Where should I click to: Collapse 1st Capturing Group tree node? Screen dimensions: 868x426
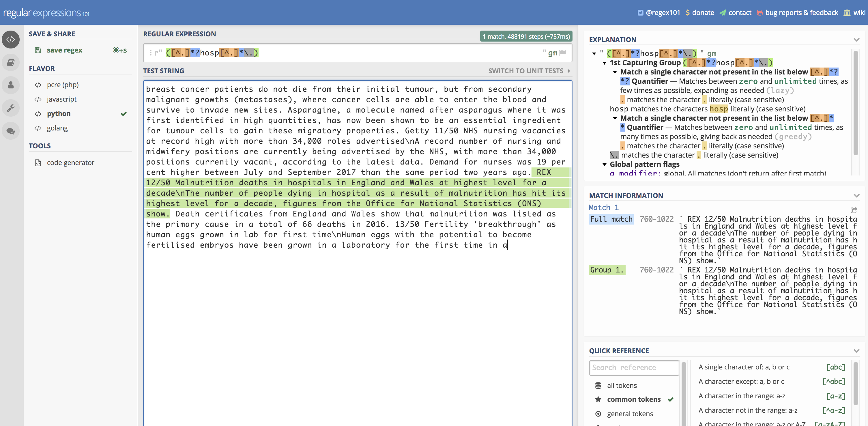[605, 63]
